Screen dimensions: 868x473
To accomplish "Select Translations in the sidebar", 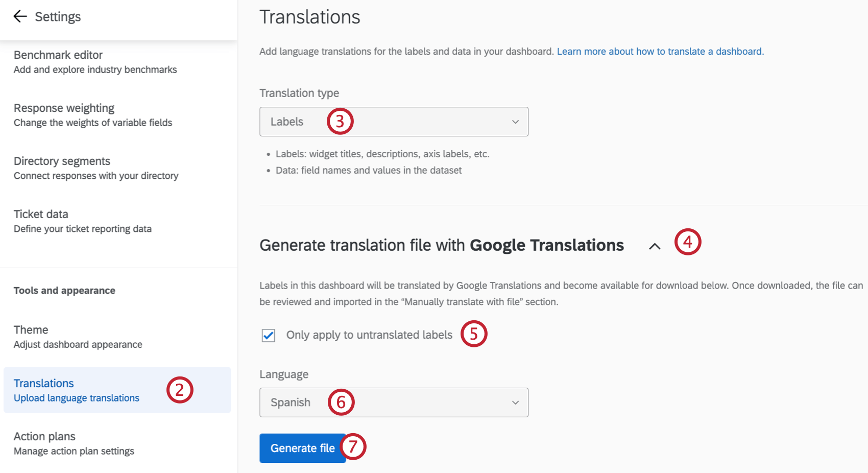I will (x=44, y=383).
